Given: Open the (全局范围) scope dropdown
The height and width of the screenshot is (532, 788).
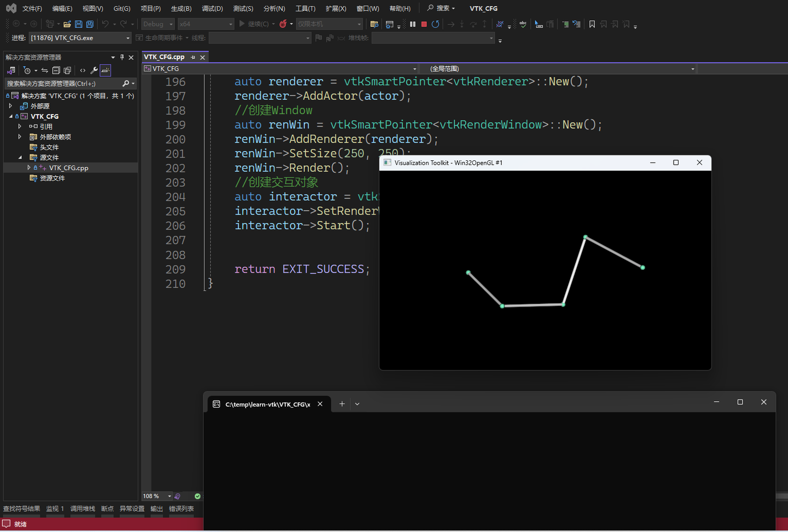Looking at the screenshot, I should (562, 68).
